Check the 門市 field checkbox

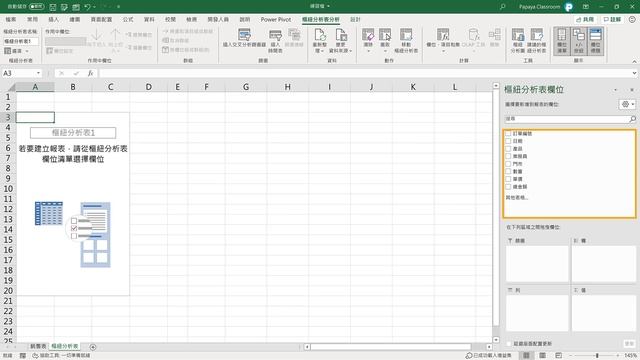click(508, 164)
